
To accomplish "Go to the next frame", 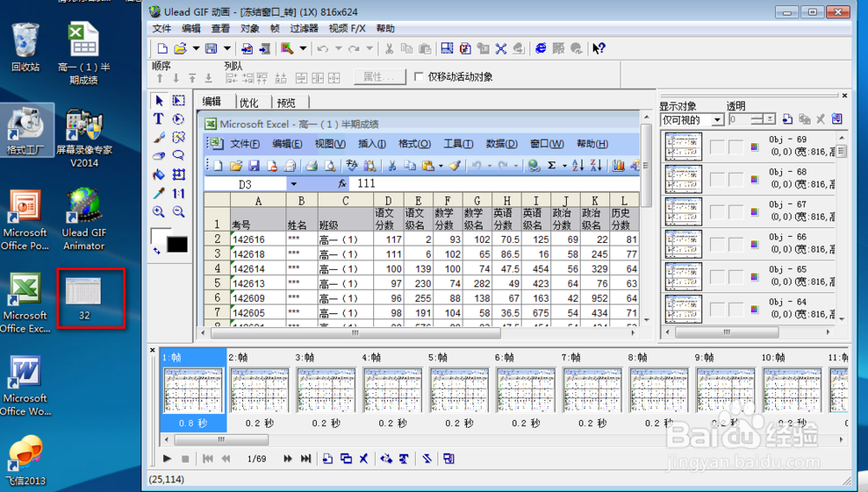I will [x=288, y=458].
